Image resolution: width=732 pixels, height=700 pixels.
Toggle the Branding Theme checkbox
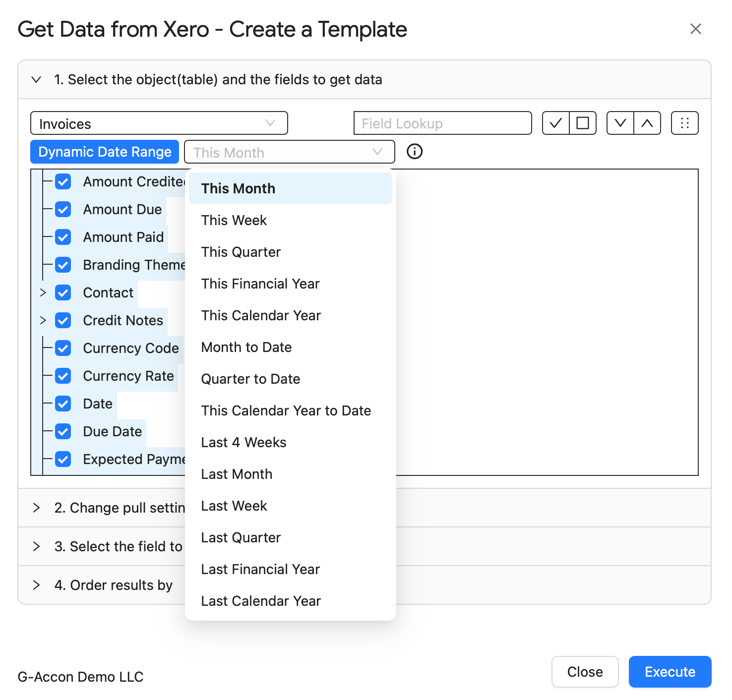63,265
